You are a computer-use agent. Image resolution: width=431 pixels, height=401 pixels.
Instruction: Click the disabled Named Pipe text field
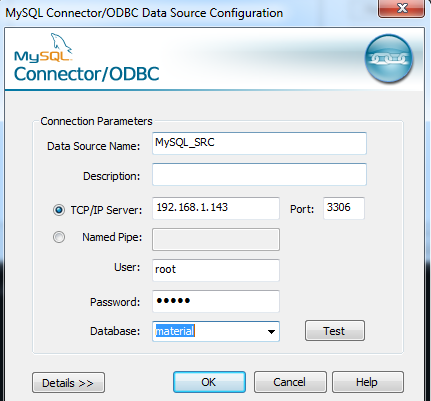coord(216,239)
